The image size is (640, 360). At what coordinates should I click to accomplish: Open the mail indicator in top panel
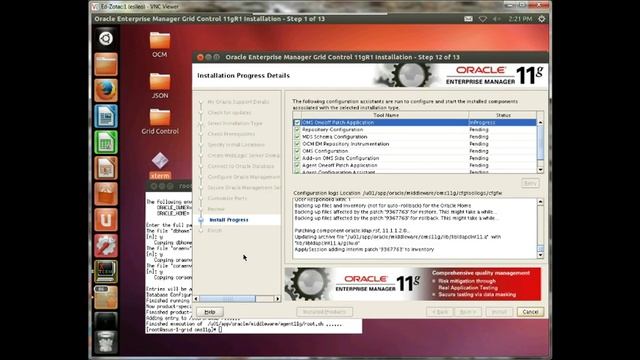point(468,19)
